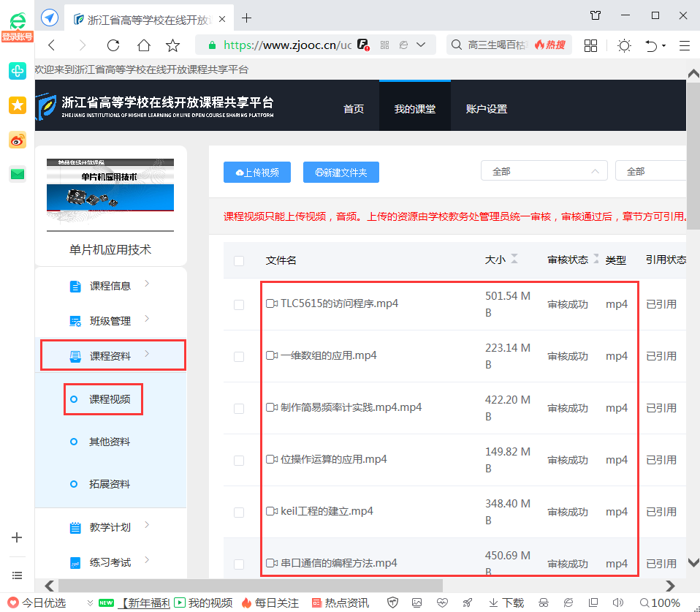Viewport: 700px width, 612px height.
Task: Click the 100% zoom level in status bar
Action: click(x=660, y=603)
